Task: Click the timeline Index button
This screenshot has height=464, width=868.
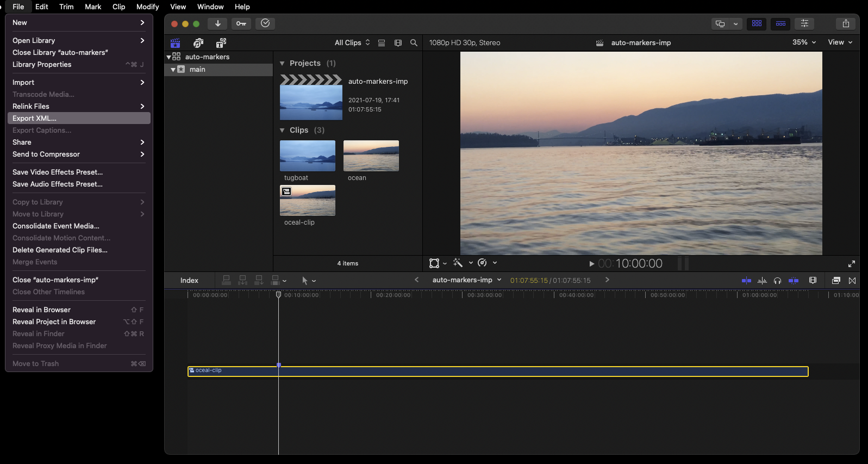Action: [x=189, y=281]
